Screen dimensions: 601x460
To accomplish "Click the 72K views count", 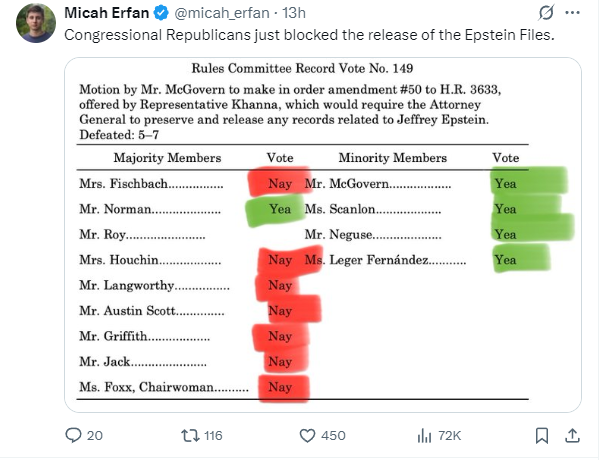I will [x=450, y=436].
